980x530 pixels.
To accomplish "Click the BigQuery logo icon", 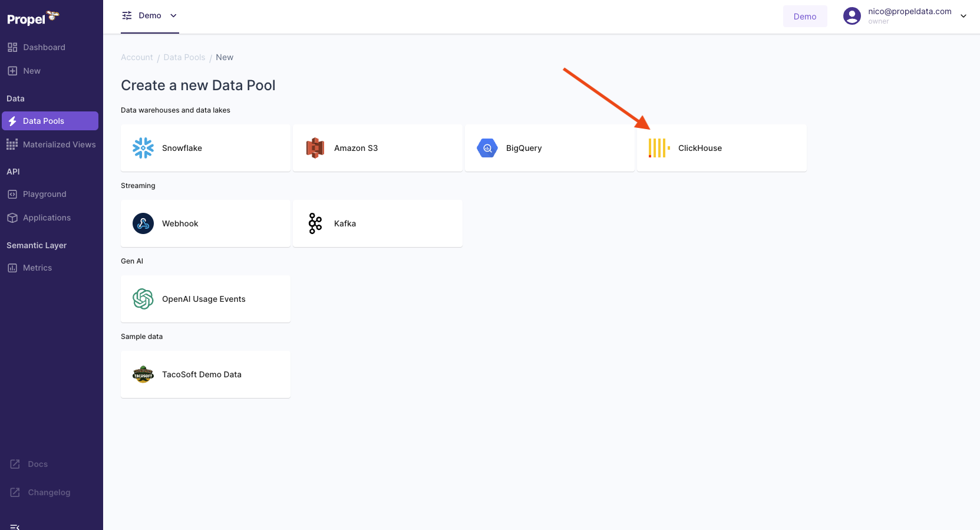I will point(487,148).
